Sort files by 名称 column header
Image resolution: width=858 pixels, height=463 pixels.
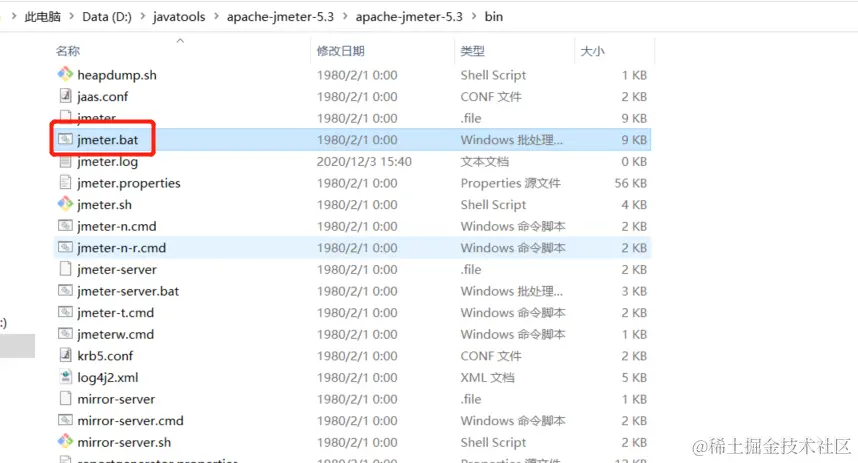click(x=68, y=51)
